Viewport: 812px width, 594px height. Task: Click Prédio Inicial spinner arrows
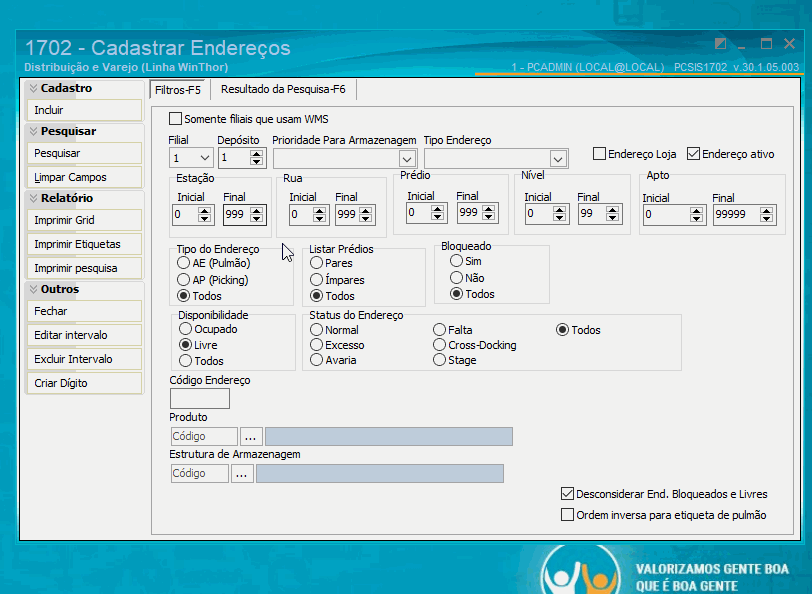(x=438, y=212)
